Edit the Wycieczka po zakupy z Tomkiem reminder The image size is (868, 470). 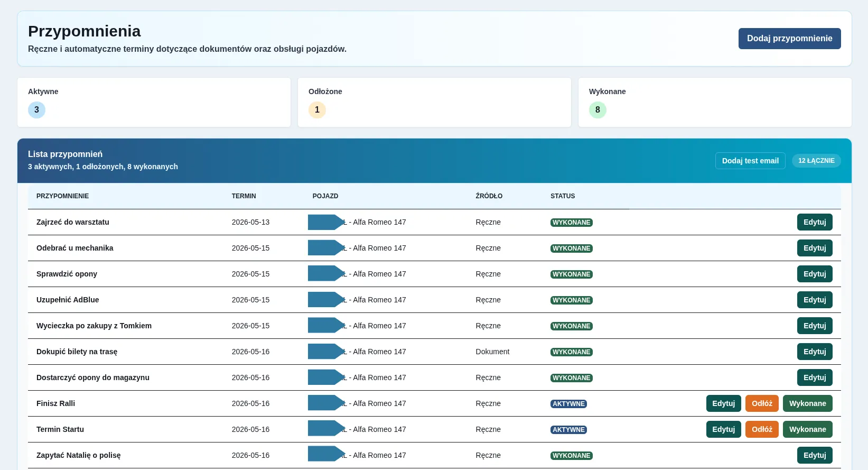pos(815,326)
